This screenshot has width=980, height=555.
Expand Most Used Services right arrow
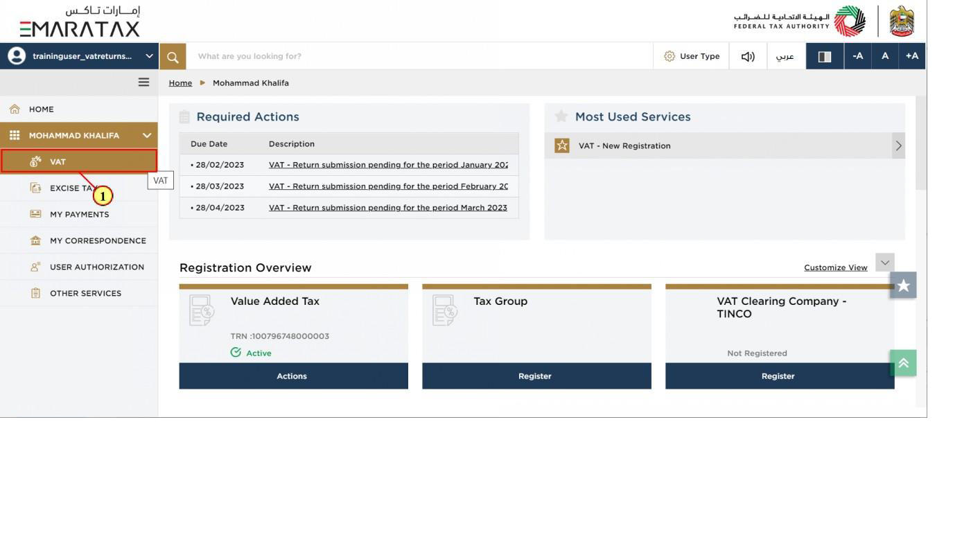[898, 146]
